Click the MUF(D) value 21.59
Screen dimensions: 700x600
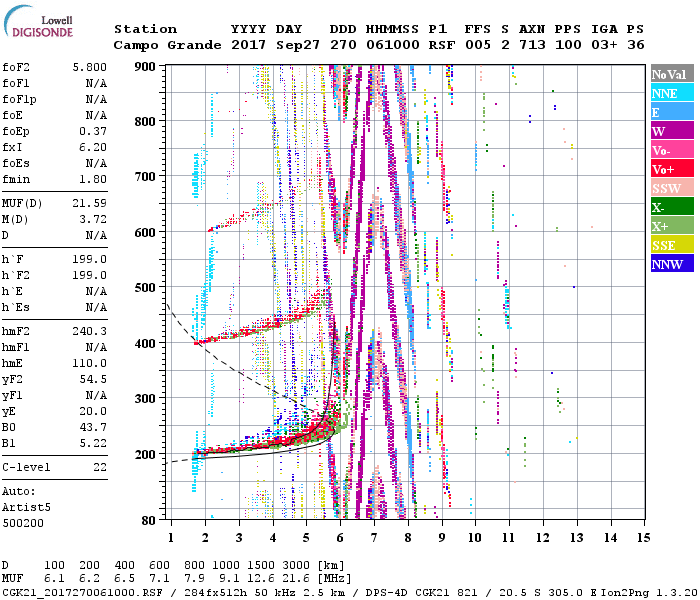(x=90, y=204)
